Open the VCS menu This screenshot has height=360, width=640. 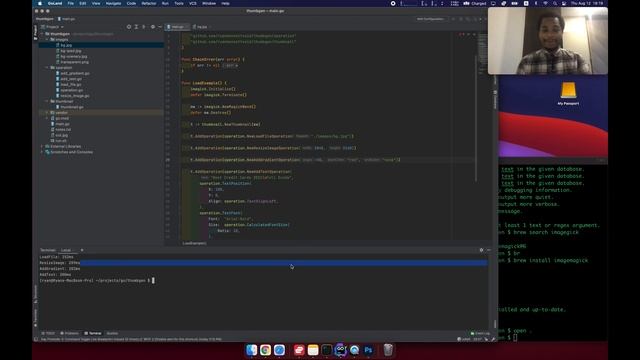(x=193, y=3)
